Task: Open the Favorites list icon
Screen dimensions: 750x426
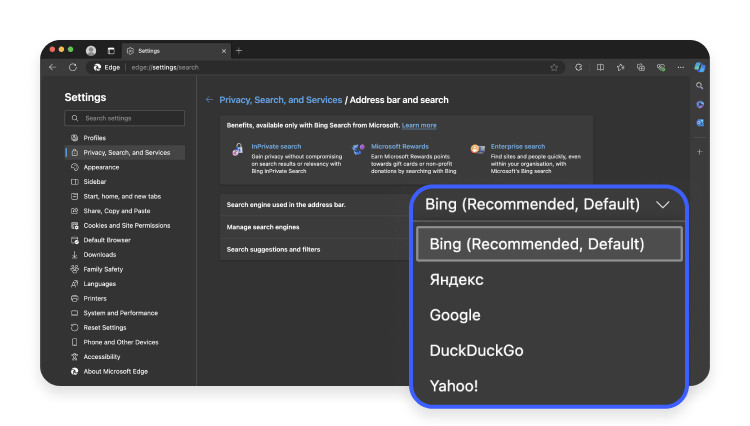Action: click(x=620, y=67)
